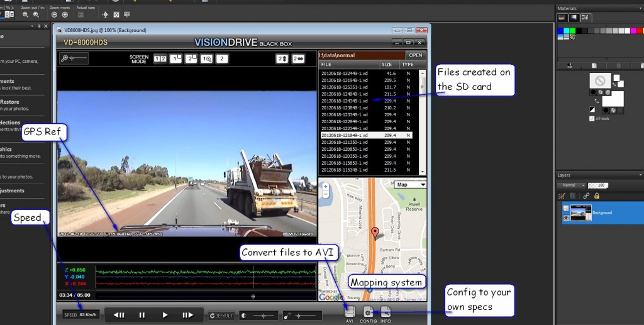Image resolution: width=644 pixels, height=325 pixels.
Task: Zoom in on the Google map
Action: tap(326, 186)
